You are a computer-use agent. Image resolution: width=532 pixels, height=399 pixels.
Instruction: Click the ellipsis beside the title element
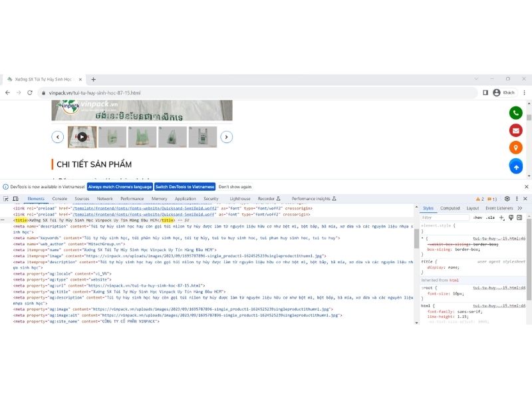[x=3, y=220]
